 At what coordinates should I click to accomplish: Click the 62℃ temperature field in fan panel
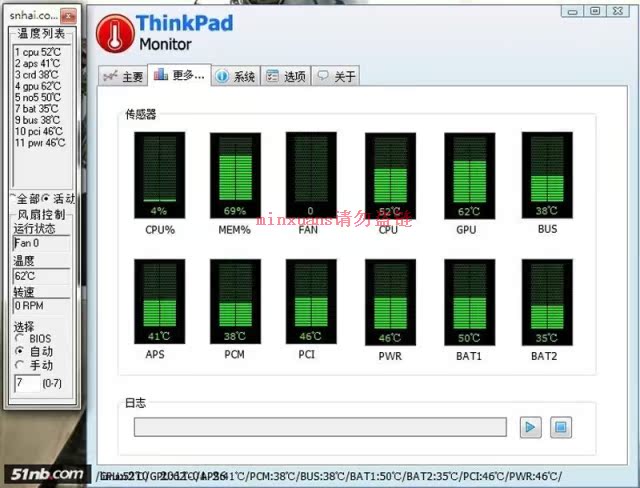pos(42,276)
